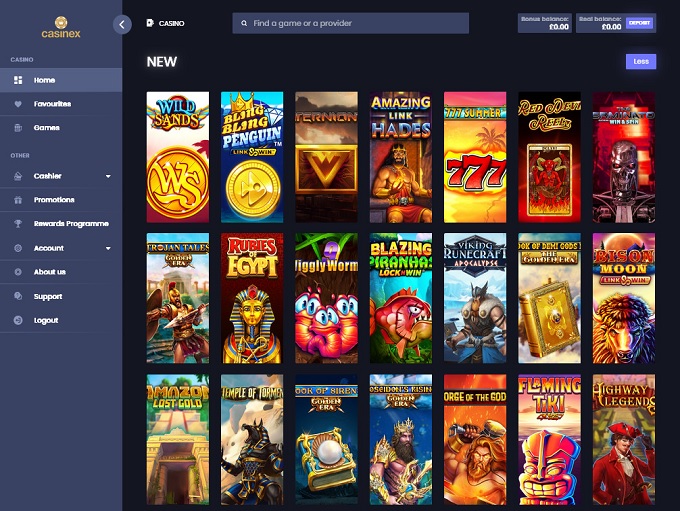Viewport: 680px width, 511px height.
Task: Open the Wild Sands game thumbnail
Action: click(177, 157)
